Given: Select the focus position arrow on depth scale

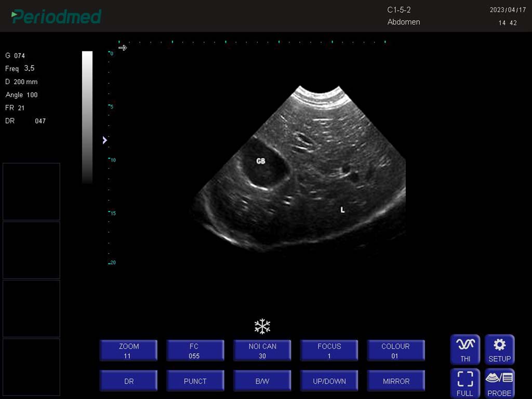Looking at the screenshot, I should pyautogui.click(x=104, y=140).
